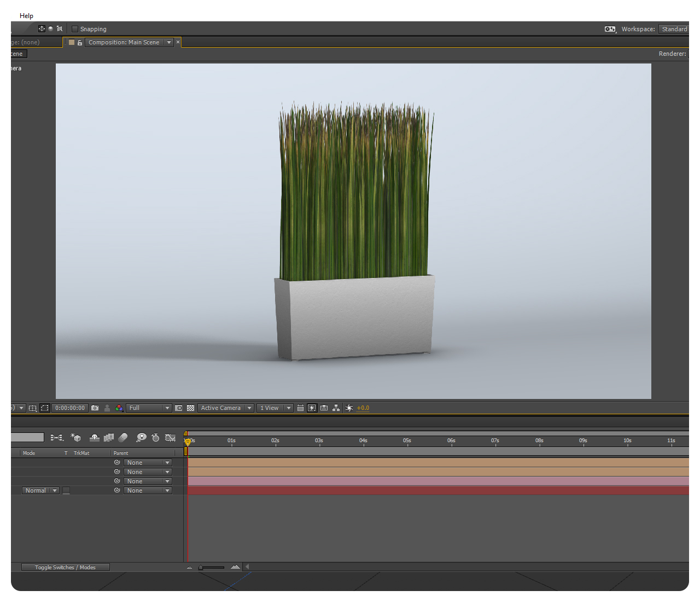Viewport: 700px width, 602px height.
Task: Take a snapshot with the camera icon
Action: coord(95,408)
